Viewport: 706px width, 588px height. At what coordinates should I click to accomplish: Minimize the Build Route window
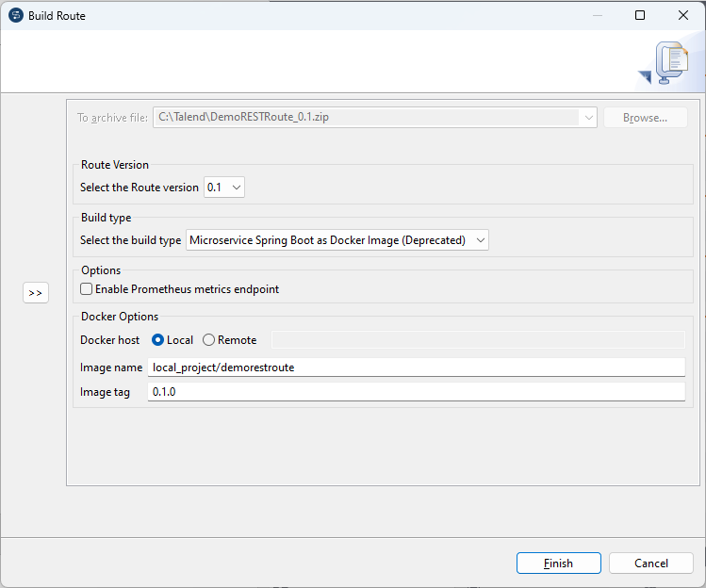[597, 15]
